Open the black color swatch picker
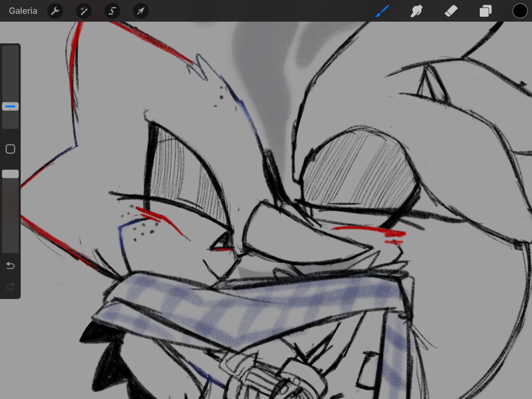This screenshot has height=399, width=532. 520,11
